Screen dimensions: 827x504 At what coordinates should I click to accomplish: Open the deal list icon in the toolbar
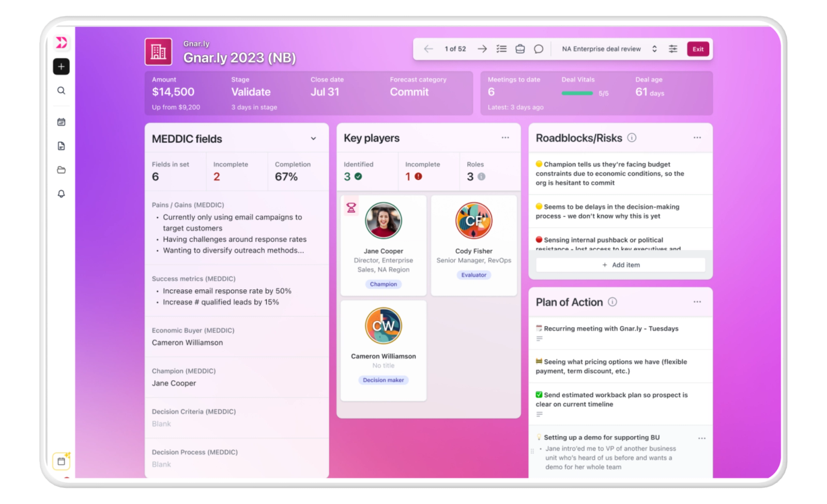click(501, 49)
